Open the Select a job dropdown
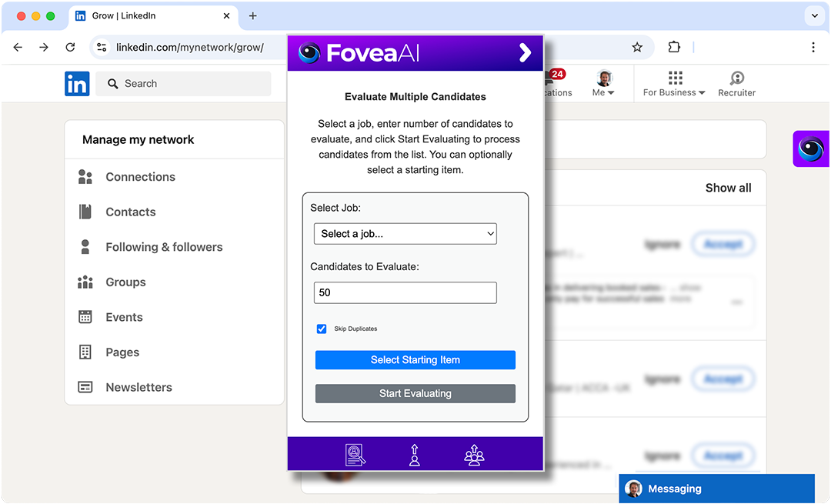The width and height of the screenshot is (831, 504). click(x=405, y=234)
